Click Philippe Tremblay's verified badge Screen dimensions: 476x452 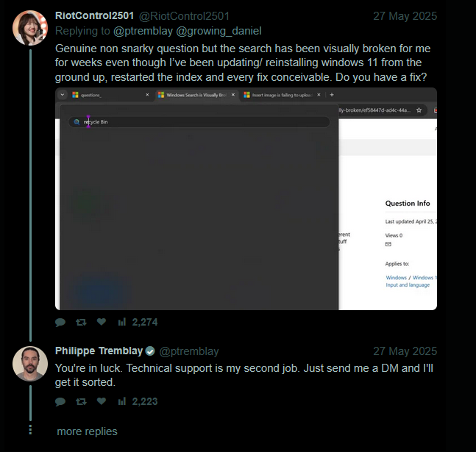(x=150, y=351)
